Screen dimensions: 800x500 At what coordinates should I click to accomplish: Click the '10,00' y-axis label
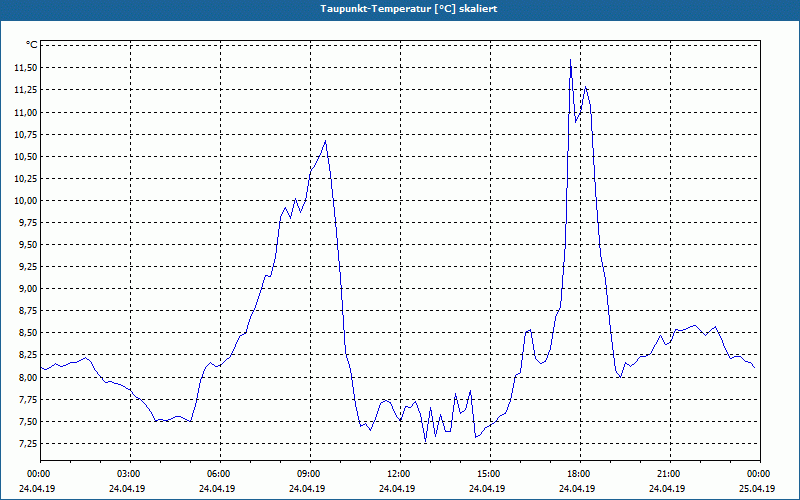(x=27, y=201)
